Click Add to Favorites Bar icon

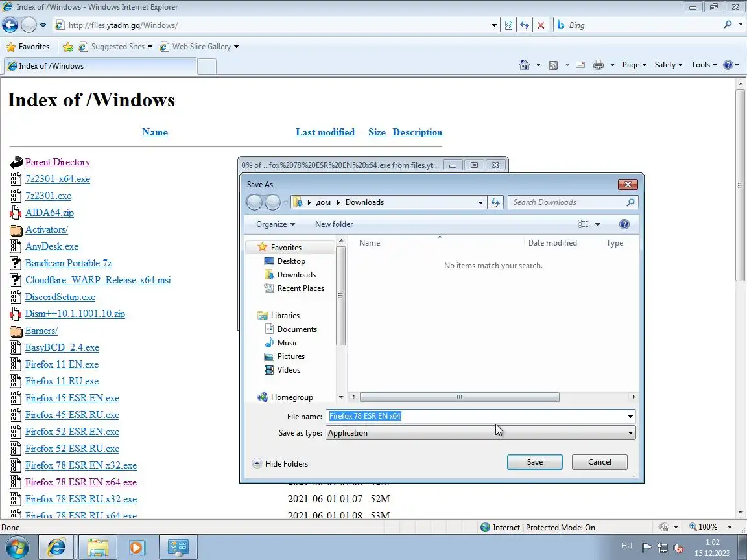(68, 47)
